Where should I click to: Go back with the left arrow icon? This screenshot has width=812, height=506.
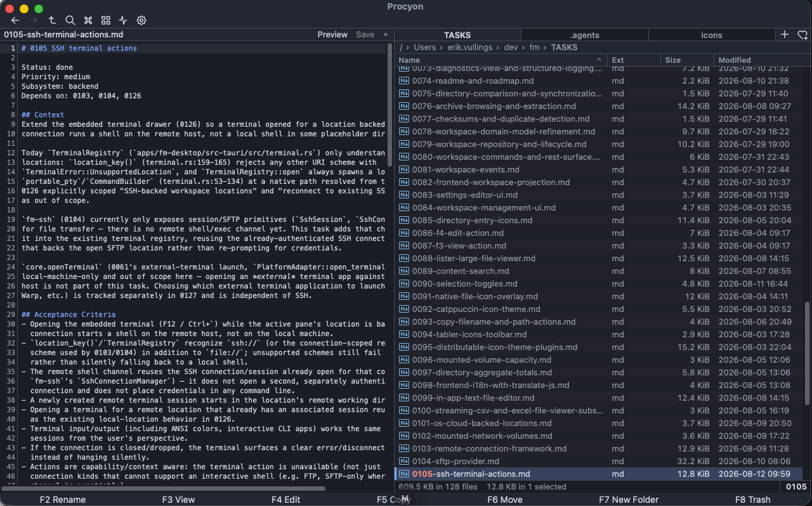[x=15, y=20]
